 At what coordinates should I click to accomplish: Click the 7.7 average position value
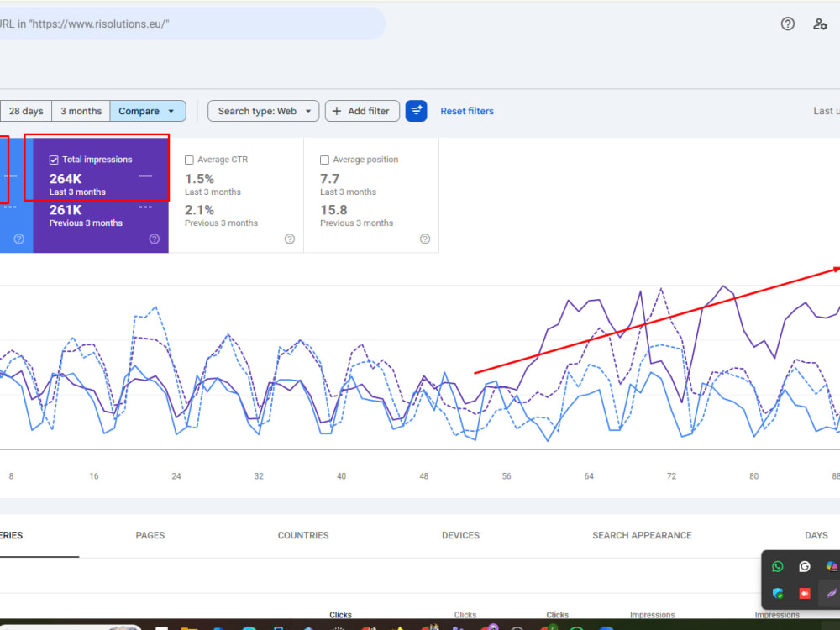coord(330,179)
